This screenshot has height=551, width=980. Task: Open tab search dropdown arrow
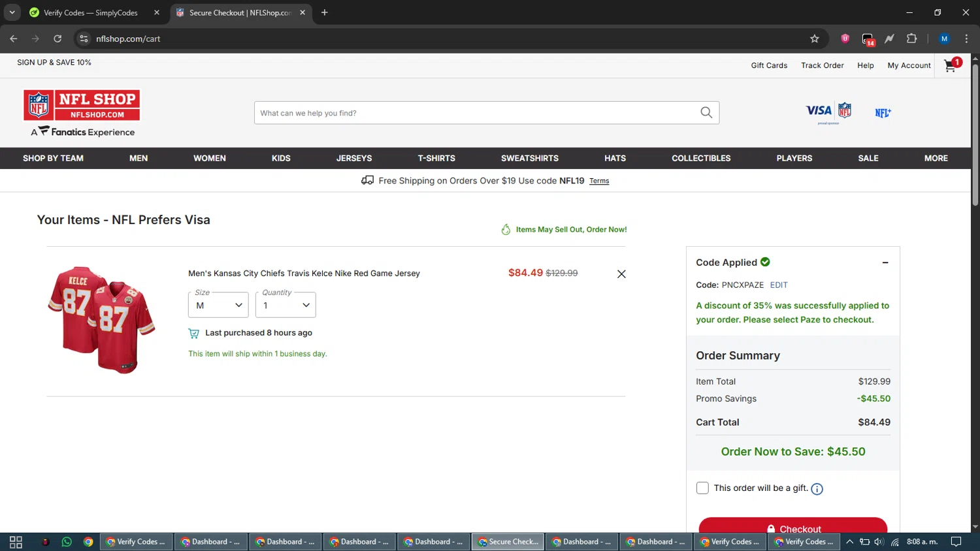click(x=12, y=12)
